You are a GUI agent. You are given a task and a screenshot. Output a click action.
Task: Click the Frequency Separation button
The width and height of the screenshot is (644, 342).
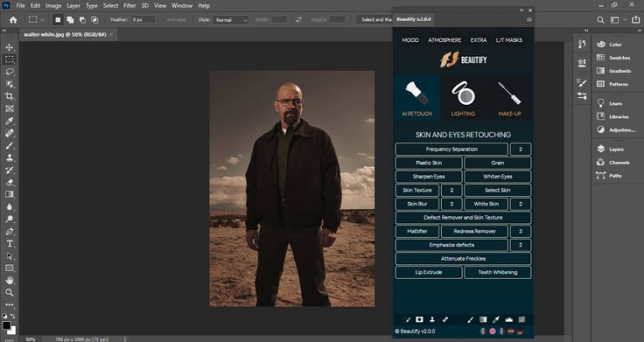pyautogui.click(x=451, y=149)
